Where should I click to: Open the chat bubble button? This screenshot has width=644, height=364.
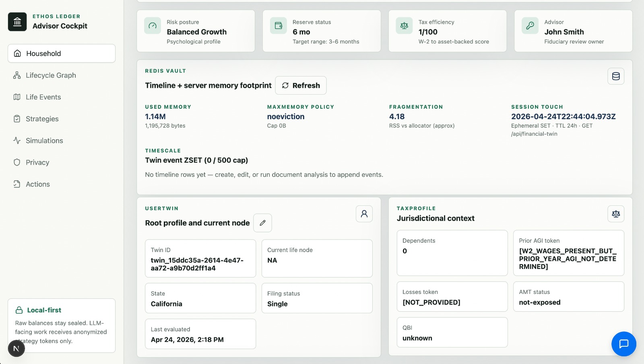tap(623, 343)
